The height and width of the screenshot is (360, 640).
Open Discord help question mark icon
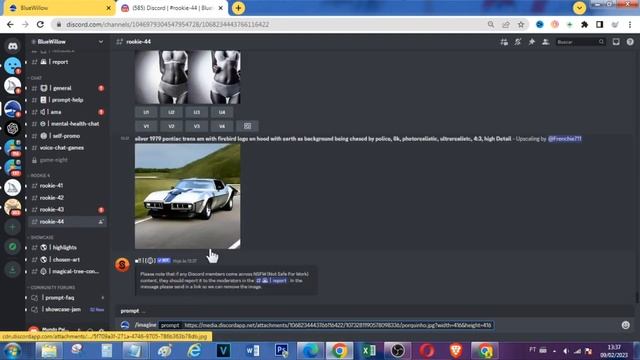[x=630, y=42]
